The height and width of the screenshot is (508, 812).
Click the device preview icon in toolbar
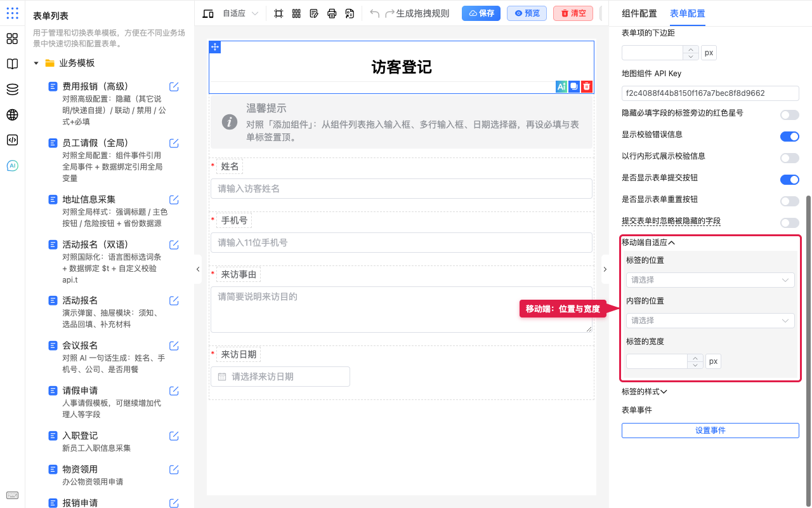click(208, 13)
